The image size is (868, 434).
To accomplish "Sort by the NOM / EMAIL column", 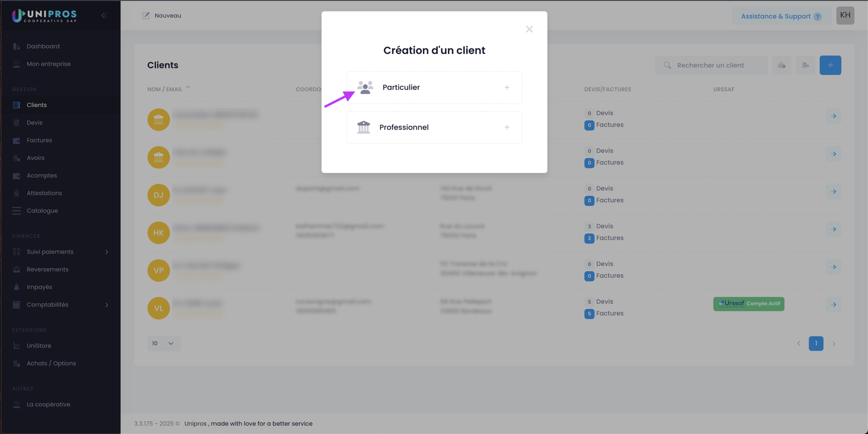I will click(165, 89).
